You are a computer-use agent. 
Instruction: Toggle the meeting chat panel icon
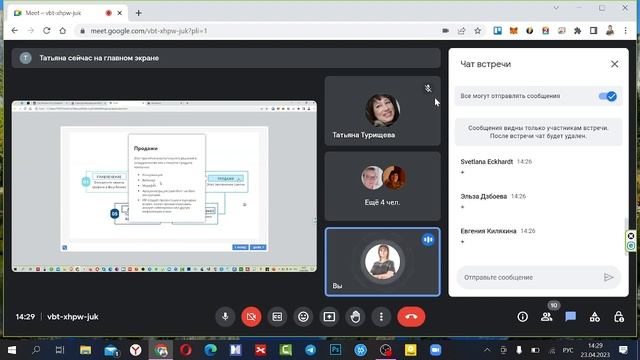tap(571, 317)
